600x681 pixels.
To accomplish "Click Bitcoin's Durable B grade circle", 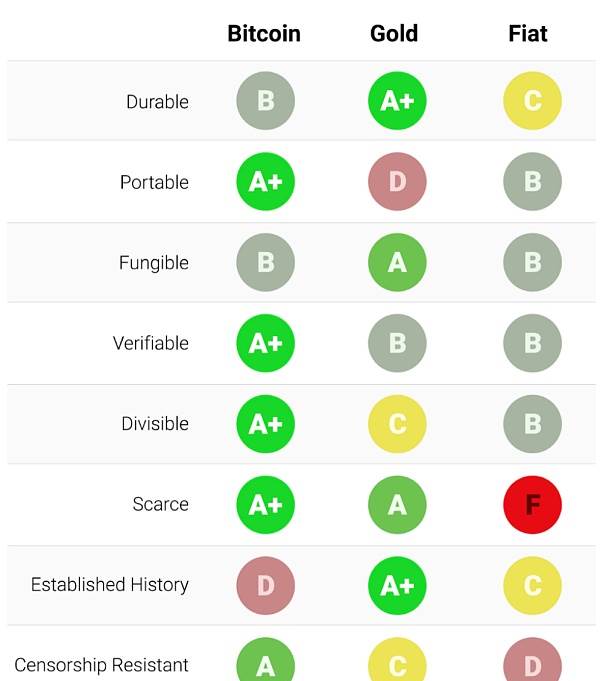I will click(x=265, y=101).
